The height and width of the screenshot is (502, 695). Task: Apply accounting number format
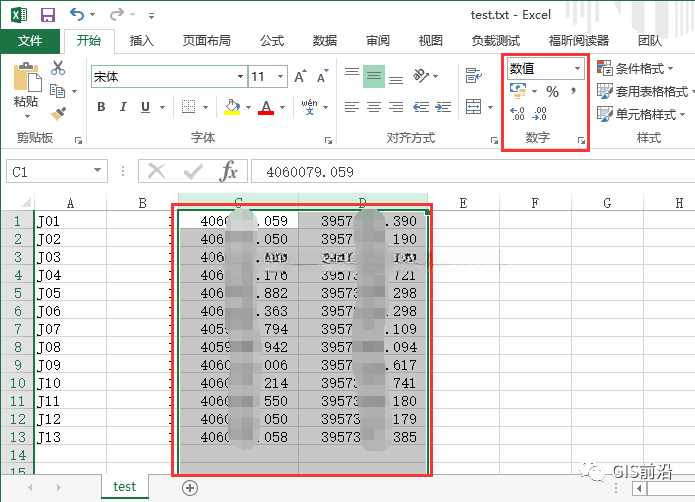pos(518,91)
